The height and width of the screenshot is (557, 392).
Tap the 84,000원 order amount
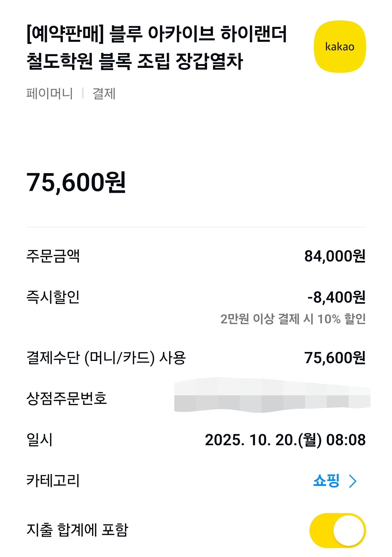tap(335, 256)
